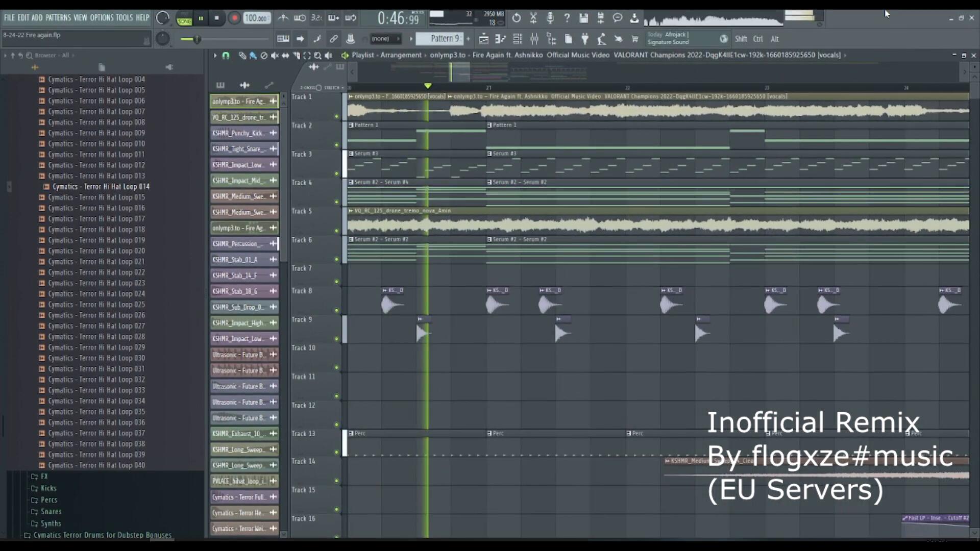The height and width of the screenshot is (551, 980).
Task: Toggle the playlist magnet snap icon
Action: [x=226, y=56]
